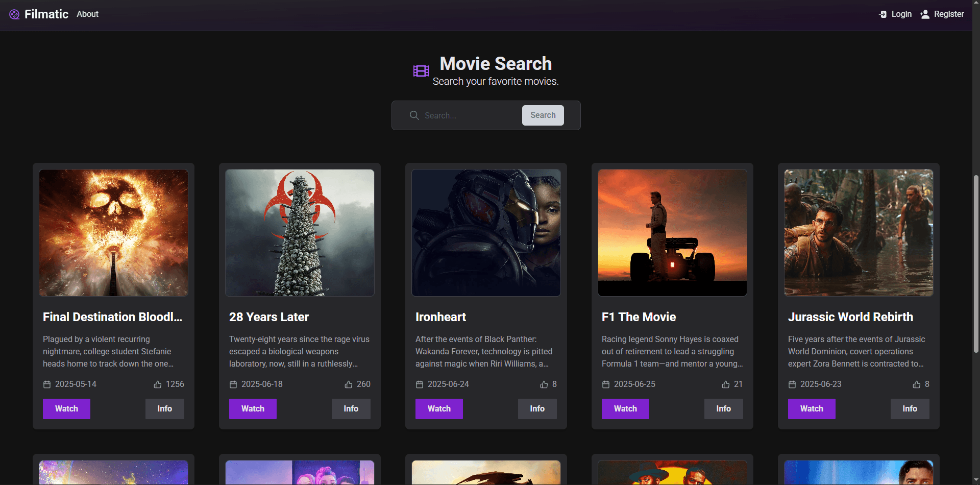Viewport: 980px width, 485px height.
Task: Open Info for 28 Years Later
Action: (351, 409)
